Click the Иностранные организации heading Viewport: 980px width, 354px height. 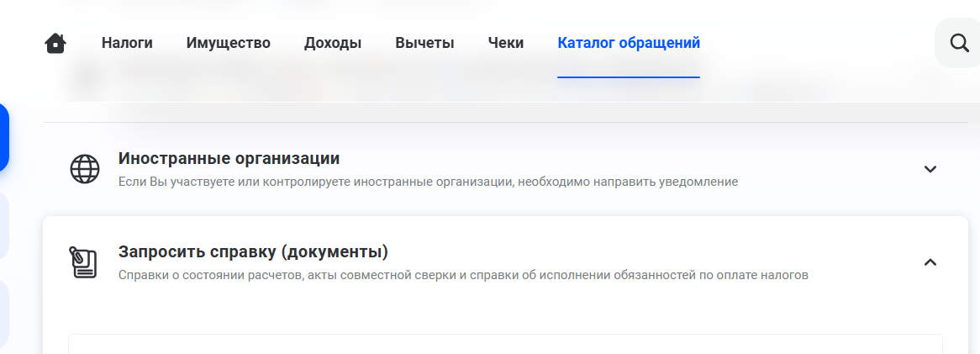click(229, 158)
